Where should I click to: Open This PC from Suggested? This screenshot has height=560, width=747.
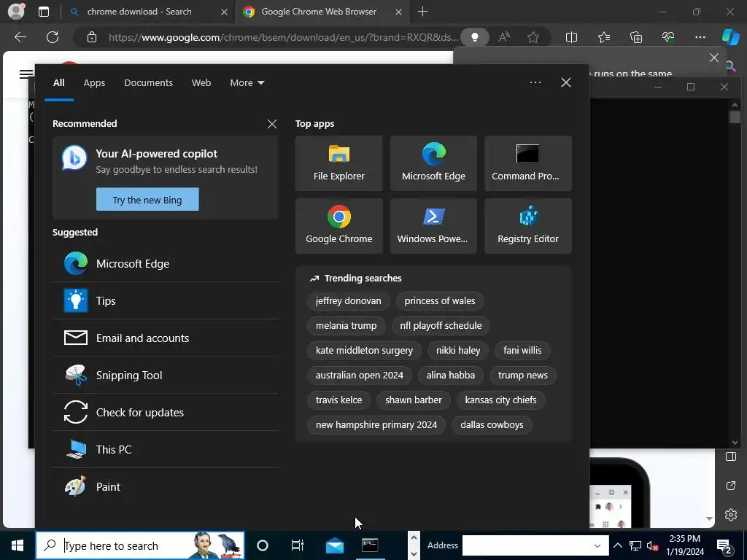point(166,449)
